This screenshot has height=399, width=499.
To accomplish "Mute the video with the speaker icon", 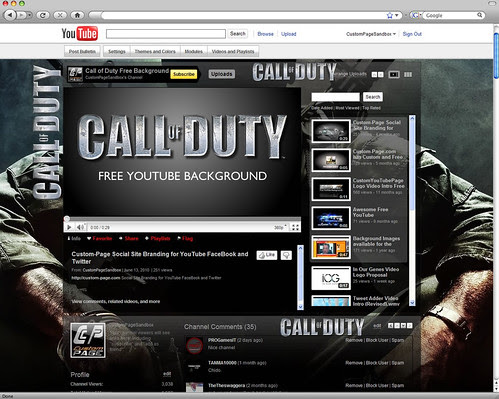I will point(80,227).
